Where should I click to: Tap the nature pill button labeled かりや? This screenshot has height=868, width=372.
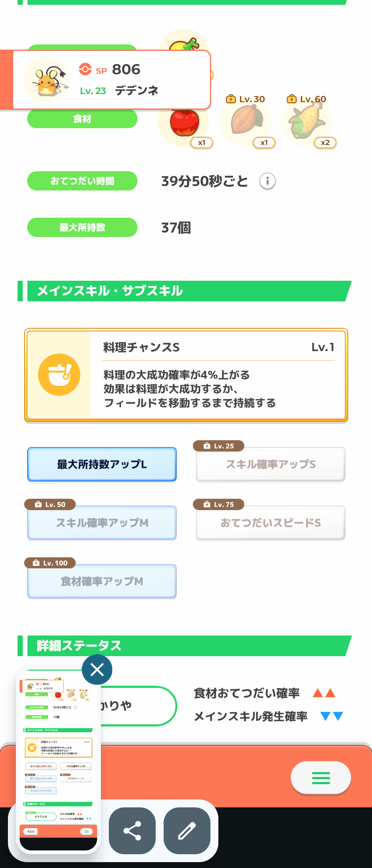(138, 706)
